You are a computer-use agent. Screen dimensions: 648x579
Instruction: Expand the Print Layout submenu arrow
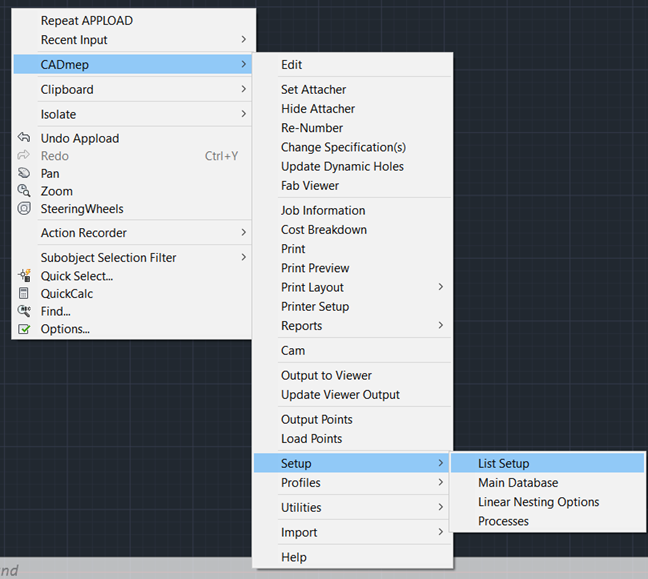click(441, 287)
